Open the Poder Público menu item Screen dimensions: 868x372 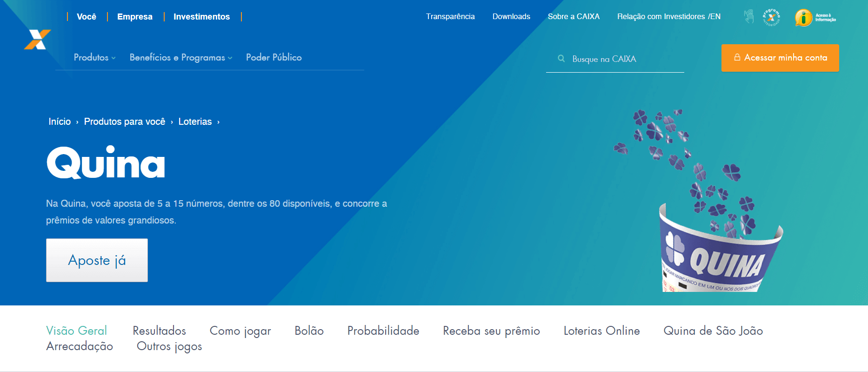point(274,57)
